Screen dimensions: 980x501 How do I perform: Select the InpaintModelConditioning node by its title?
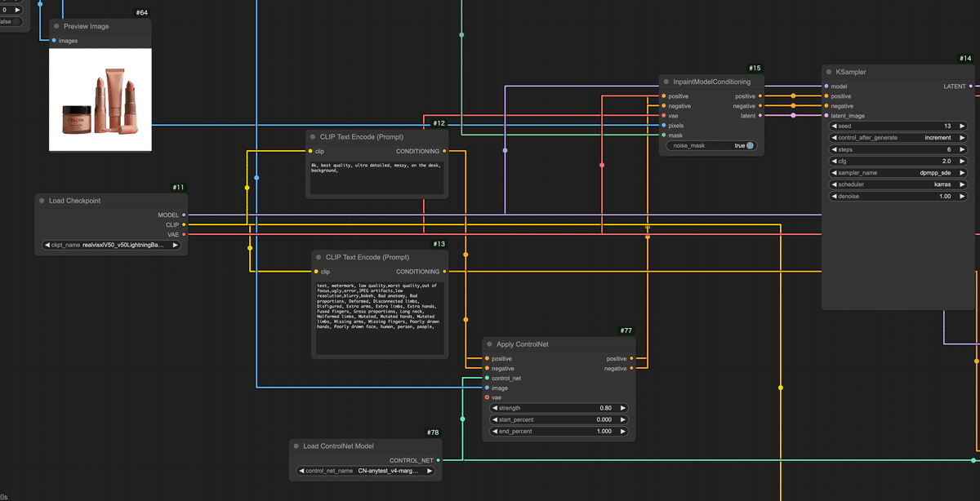tap(712, 82)
